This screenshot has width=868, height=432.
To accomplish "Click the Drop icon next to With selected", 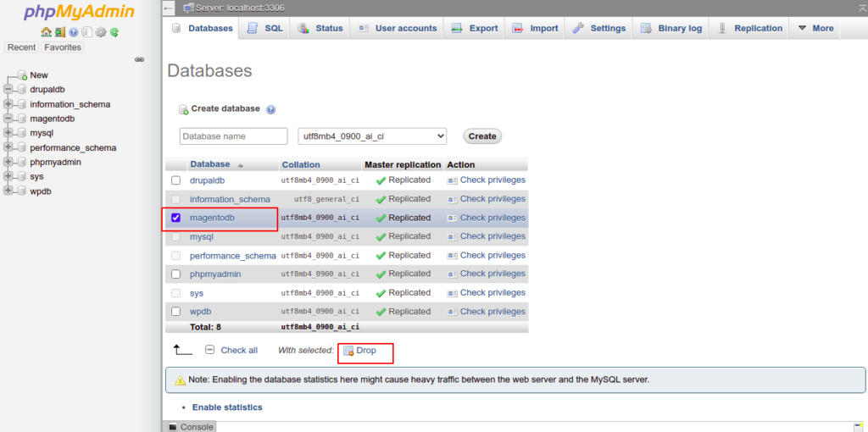I will click(x=348, y=351).
